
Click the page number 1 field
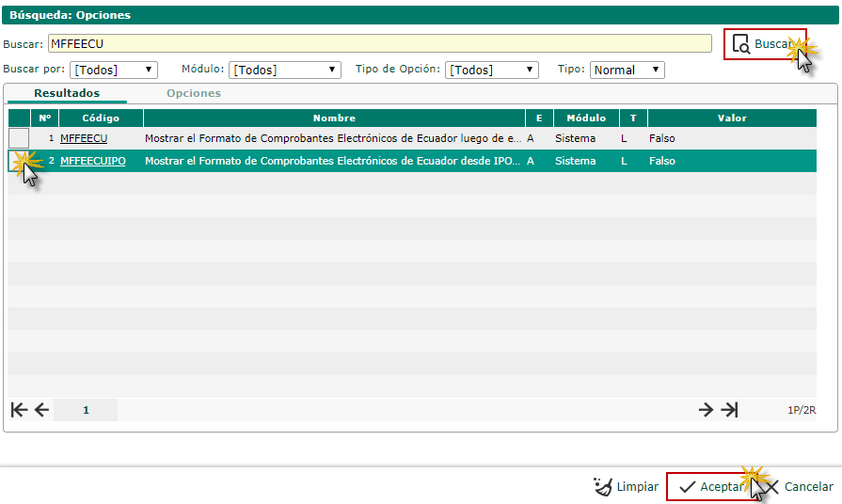[x=86, y=410]
